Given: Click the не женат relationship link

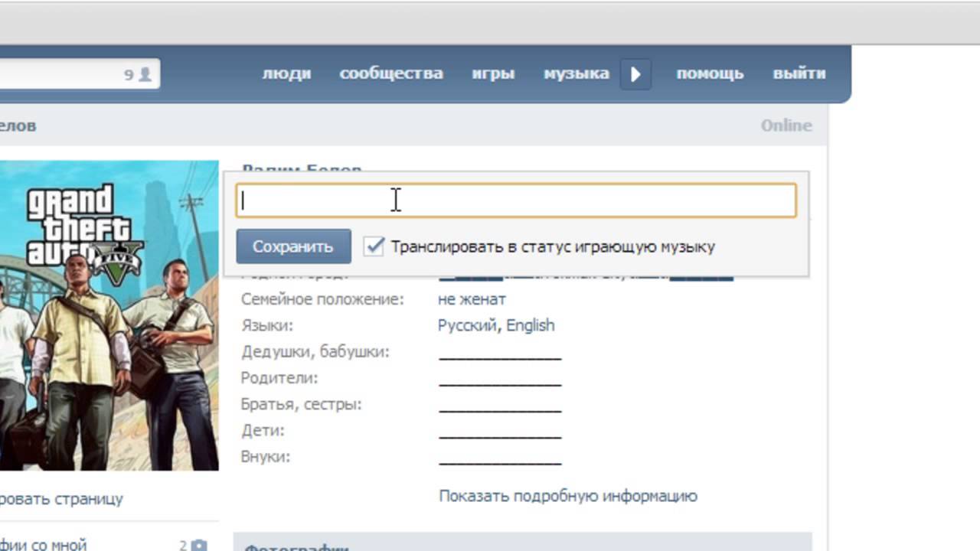Looking at the screenshot, I should (x=472, y=299).
